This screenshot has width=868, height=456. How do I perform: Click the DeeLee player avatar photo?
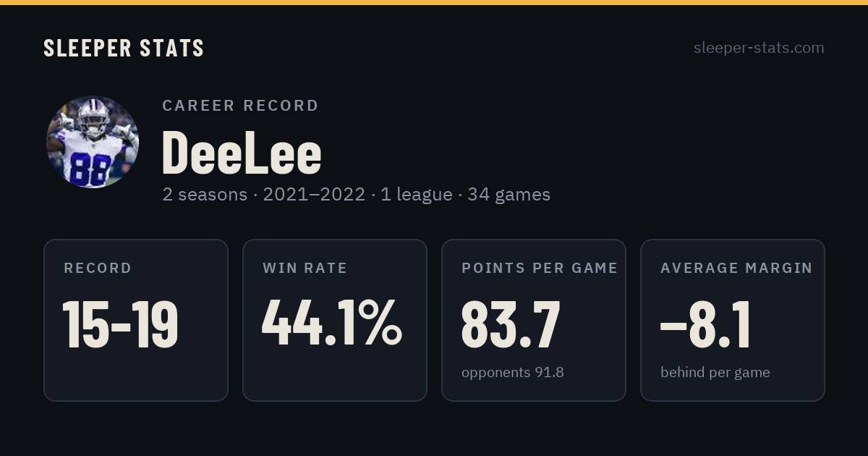tap(93, 142)
